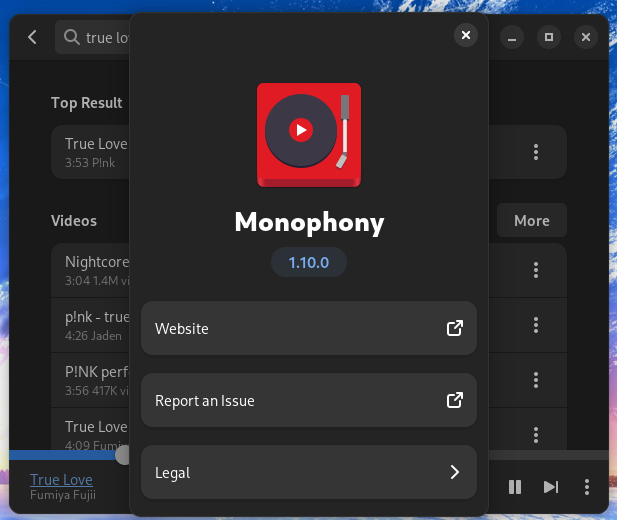Click the search magnifier icon
Image resolution: width=617 pixels, height=520 pixels.
point(72,38)
